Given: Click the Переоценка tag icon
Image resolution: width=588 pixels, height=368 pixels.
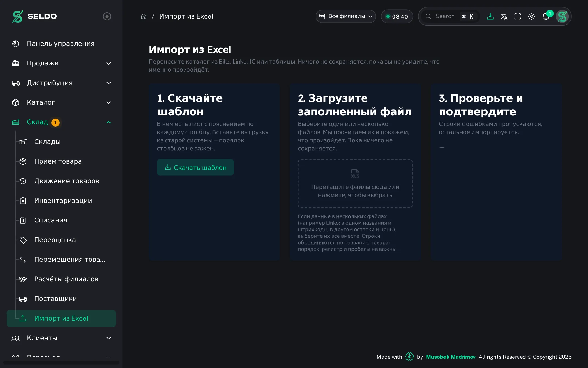Looking at the screenshot, I should 23,240.
